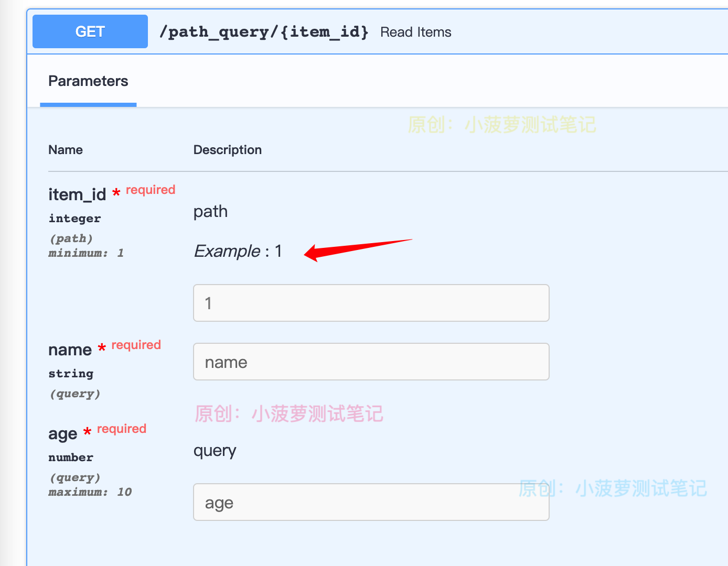Click the 'query' description of age
Image resolution: width=728 pixels, height=566 pixels.
click(215, 451)
